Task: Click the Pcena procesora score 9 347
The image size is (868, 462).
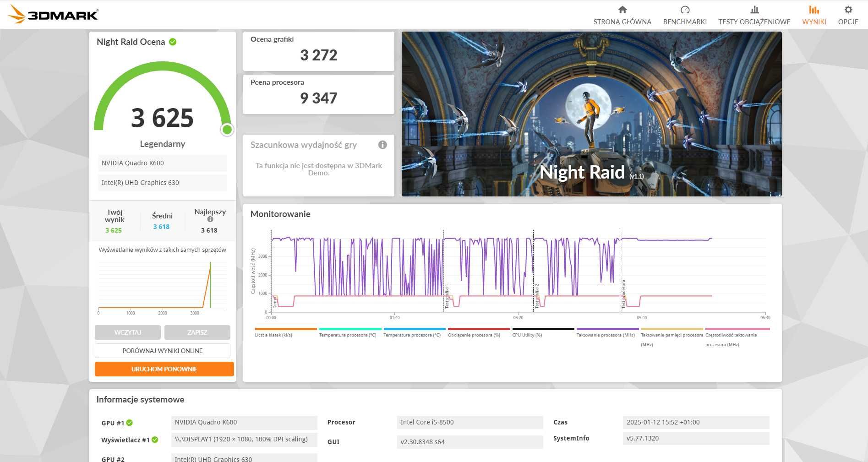Action: click(x=319, y=98)
